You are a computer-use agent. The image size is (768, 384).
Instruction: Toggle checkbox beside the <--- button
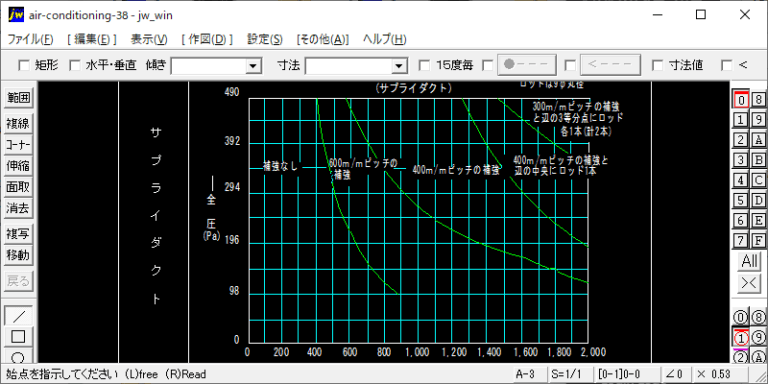point(570,65)
